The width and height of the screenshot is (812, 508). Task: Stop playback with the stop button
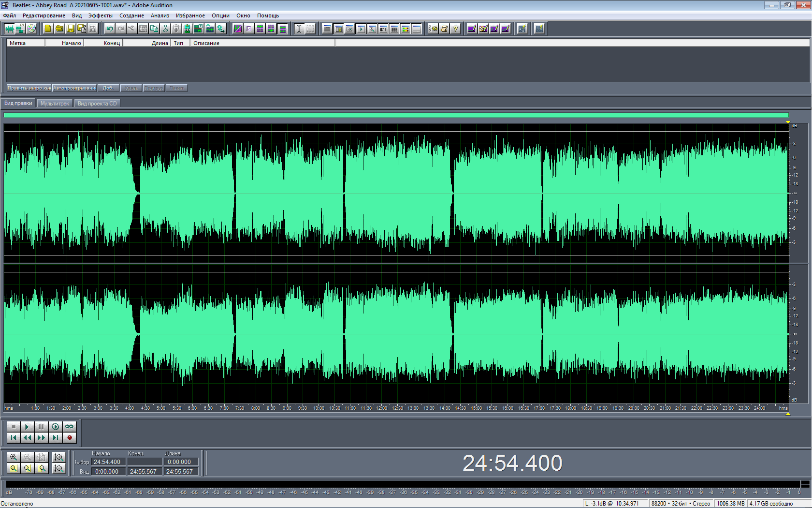pos(14,427)
